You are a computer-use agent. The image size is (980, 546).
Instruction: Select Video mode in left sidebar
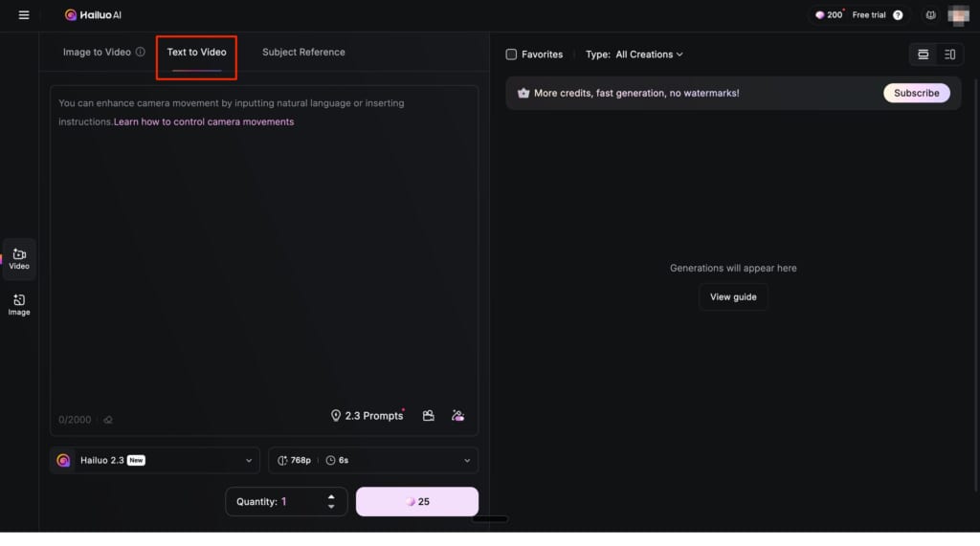(x=19, y=258)
